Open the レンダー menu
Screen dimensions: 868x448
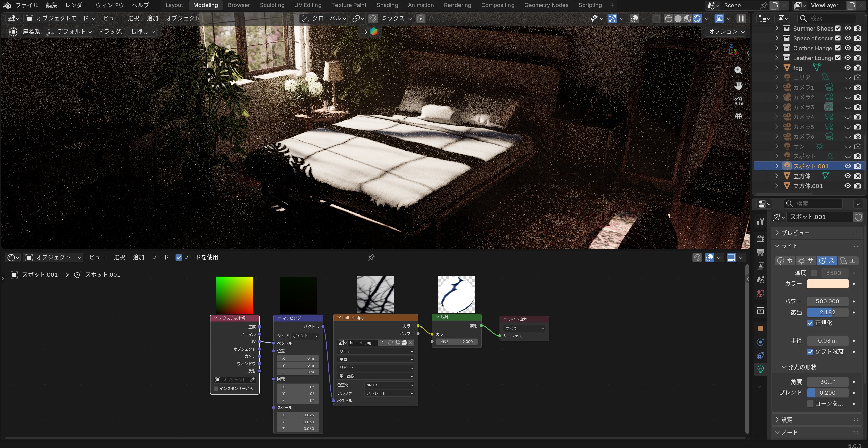76,5
